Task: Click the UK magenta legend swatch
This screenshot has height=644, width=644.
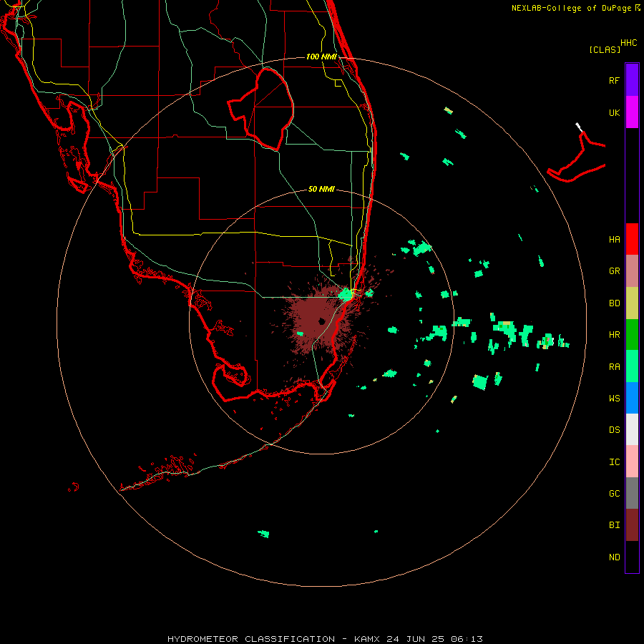Action: (632, 112)
